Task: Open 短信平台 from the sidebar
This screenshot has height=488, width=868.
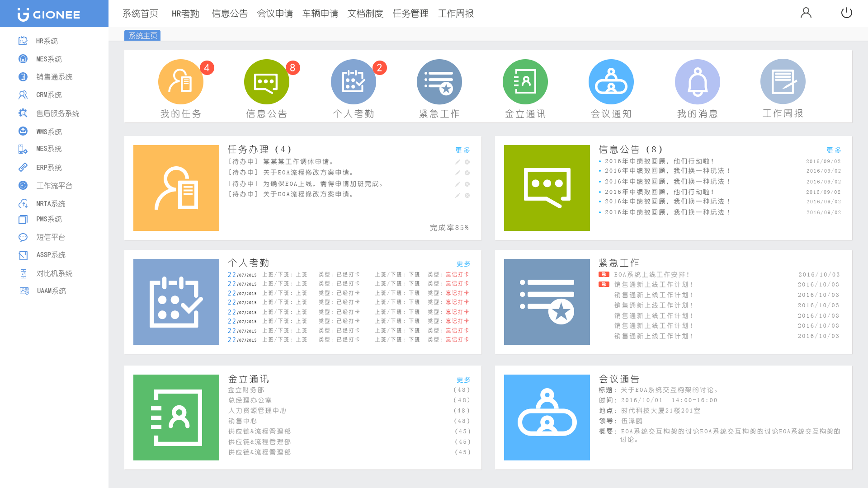Action: [x=47, y=237]
